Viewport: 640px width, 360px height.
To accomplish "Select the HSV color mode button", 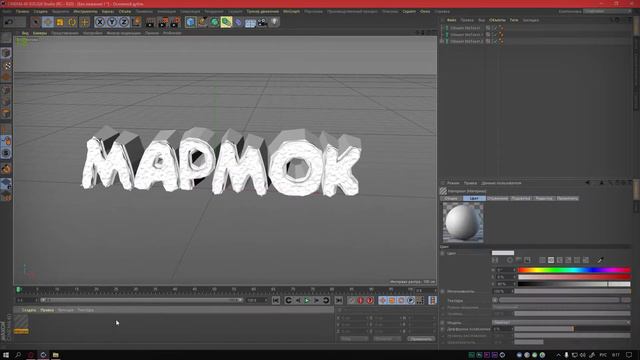I will click(551, 260).
